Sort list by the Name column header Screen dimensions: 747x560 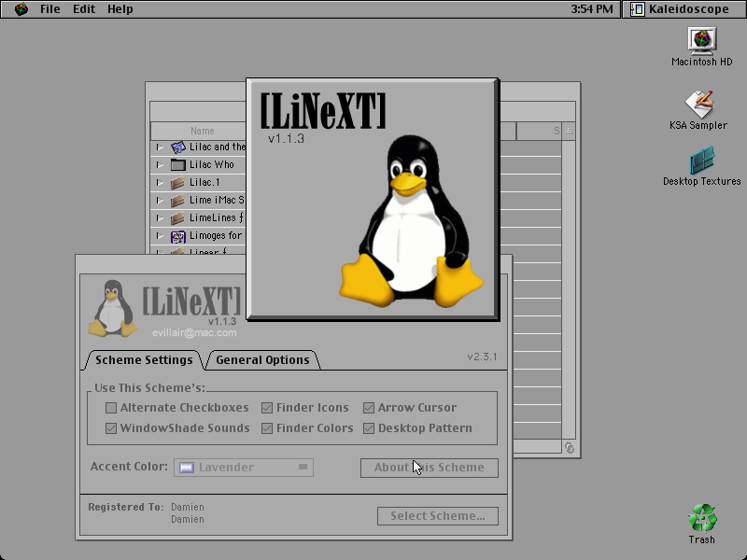click(x=202, y=131)
